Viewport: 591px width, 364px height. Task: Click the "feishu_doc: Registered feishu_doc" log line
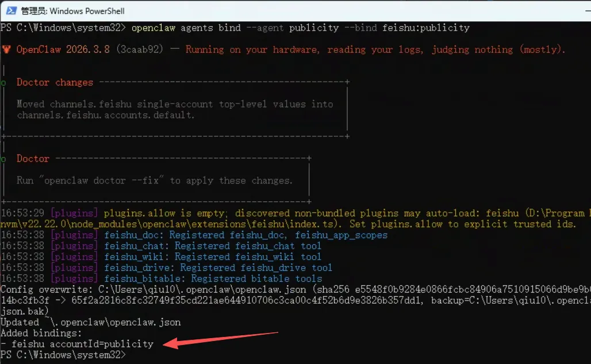click(194, 235)
